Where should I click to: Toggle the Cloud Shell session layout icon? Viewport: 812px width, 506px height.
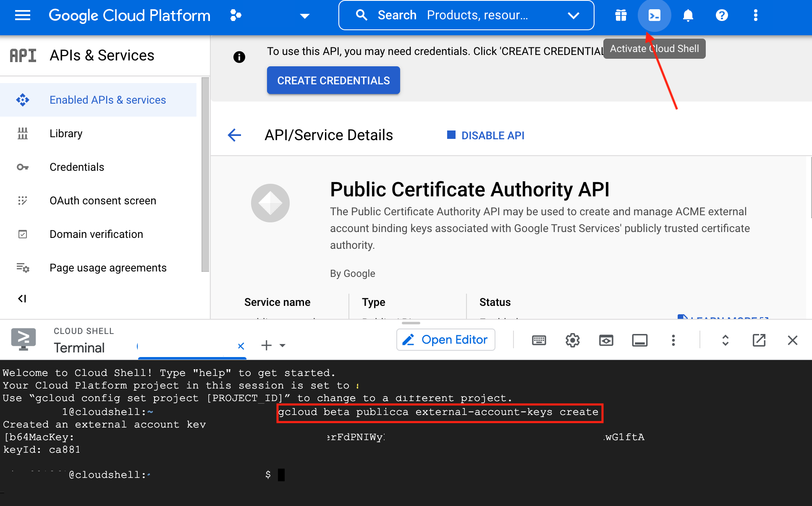pos(639,340)
